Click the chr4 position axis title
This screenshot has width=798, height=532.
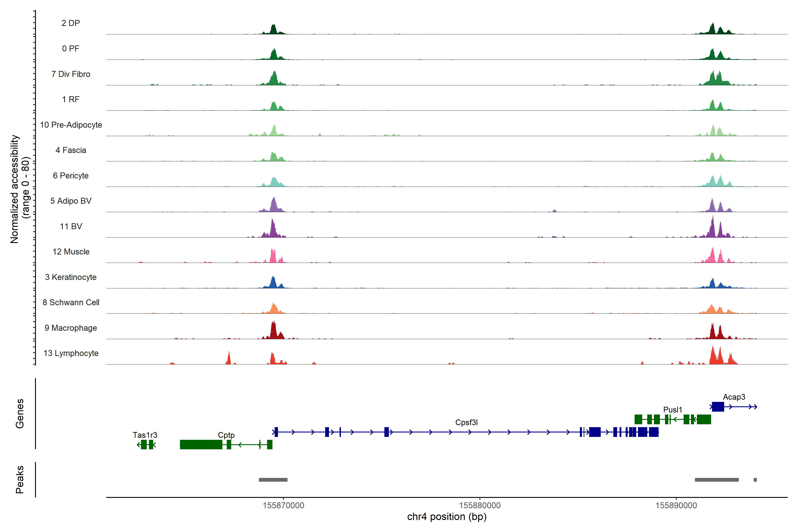pyautogui.click(x=446, y=517)
